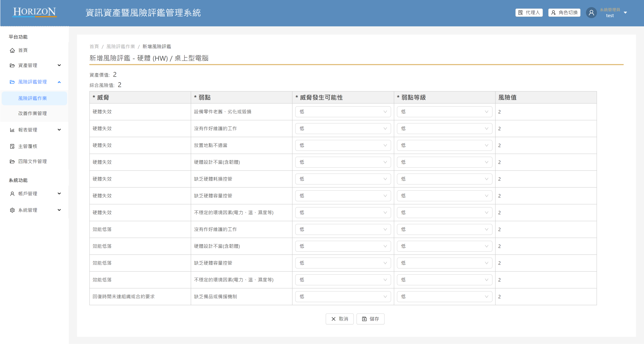Click the document check icon for 主管覆核

pyautogui.click(x=12, y=146)
